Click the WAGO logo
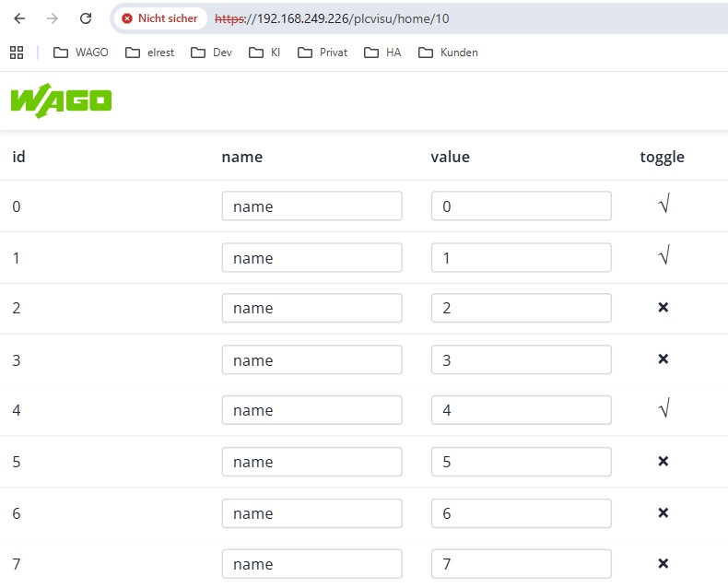The height and width of the screenshot is (588, 728). [62, 100]
